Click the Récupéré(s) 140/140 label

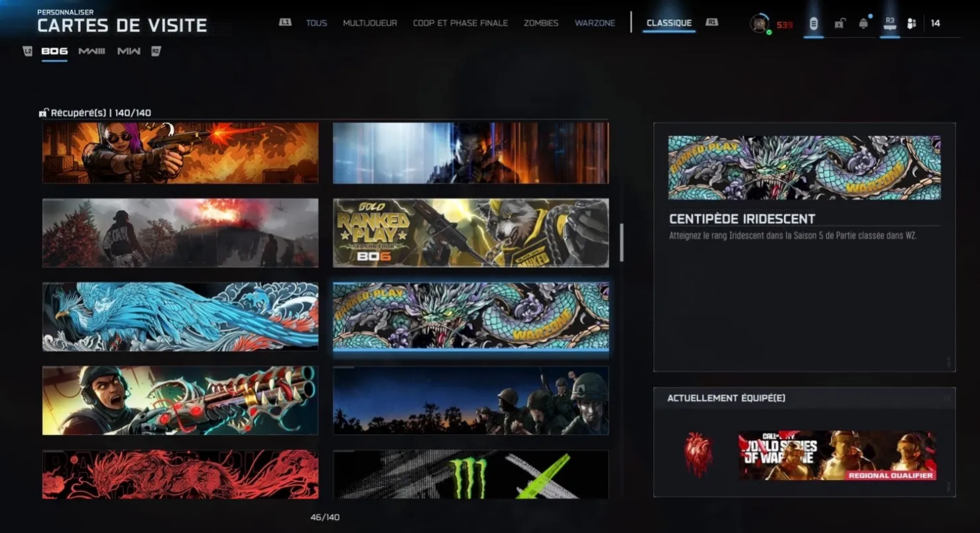[101, 113]
